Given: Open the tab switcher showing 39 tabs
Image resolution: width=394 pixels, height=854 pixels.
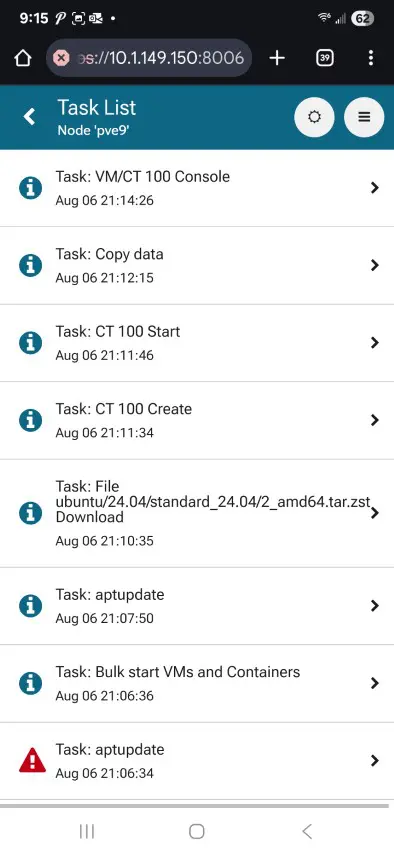Looking at the screenshot, I should tap(325, 58).
